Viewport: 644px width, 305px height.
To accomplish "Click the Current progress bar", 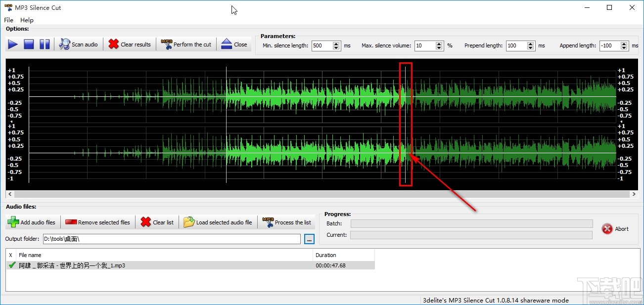I will 471,235.
